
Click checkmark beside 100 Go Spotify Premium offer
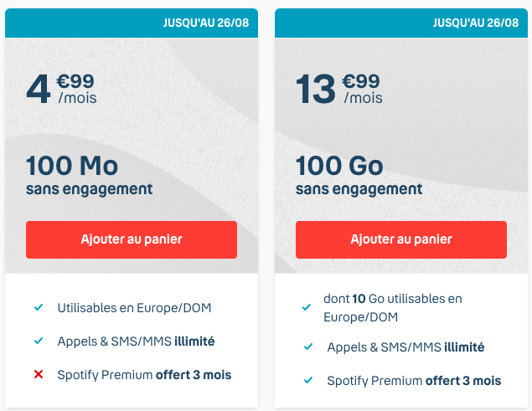point(308,380)
